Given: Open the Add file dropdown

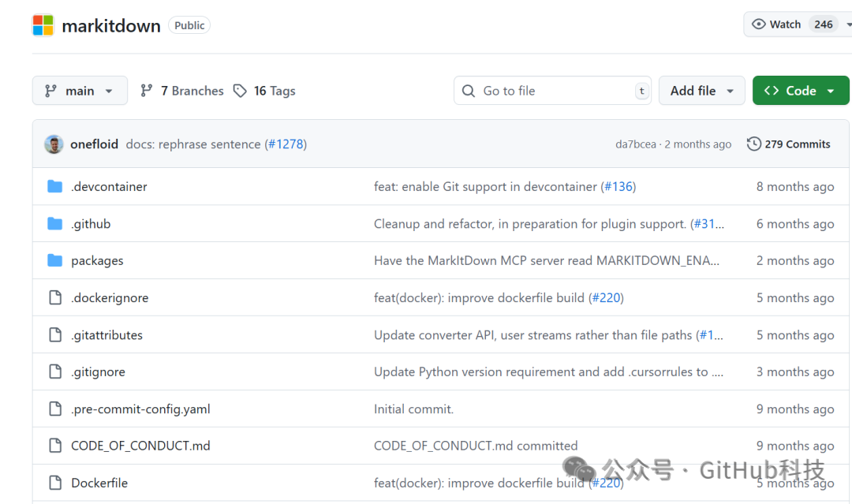Looking at the screenshot, I should (x=701, y=91).
